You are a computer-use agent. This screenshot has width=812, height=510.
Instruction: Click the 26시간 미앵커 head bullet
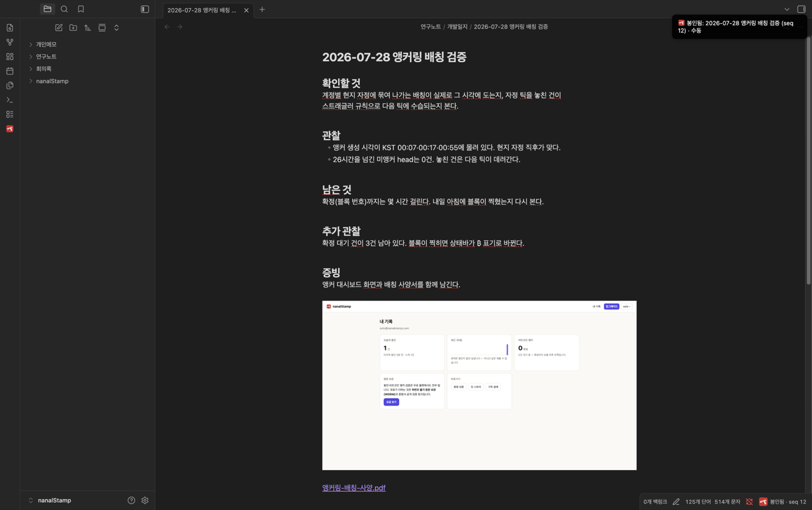pyautogui.click(x=426, y=159)
